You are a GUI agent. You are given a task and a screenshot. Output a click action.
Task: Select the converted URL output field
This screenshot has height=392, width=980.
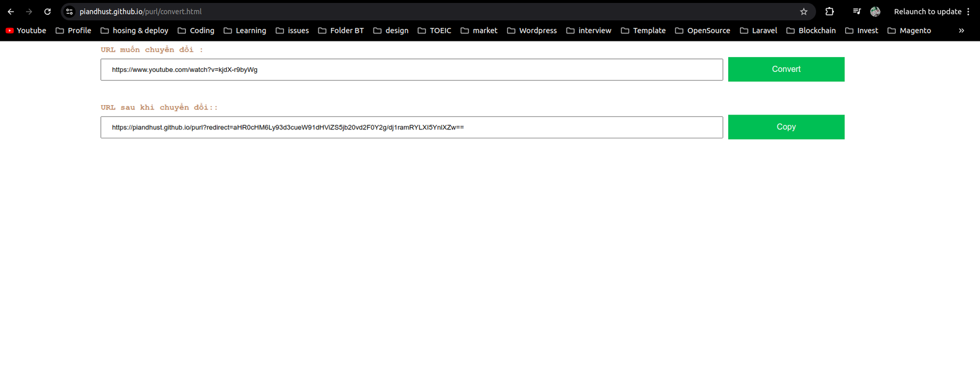(x=412, y=127)
